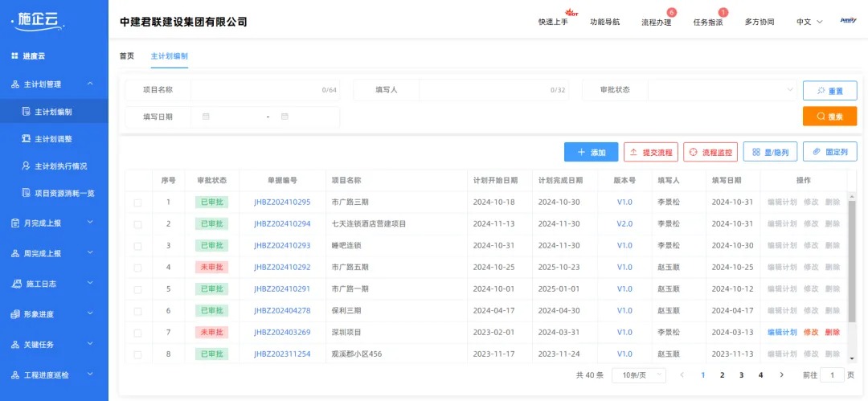Click the 主计划执行情况 person icon
Screen dimensions: 868x401
click(26, 166)
